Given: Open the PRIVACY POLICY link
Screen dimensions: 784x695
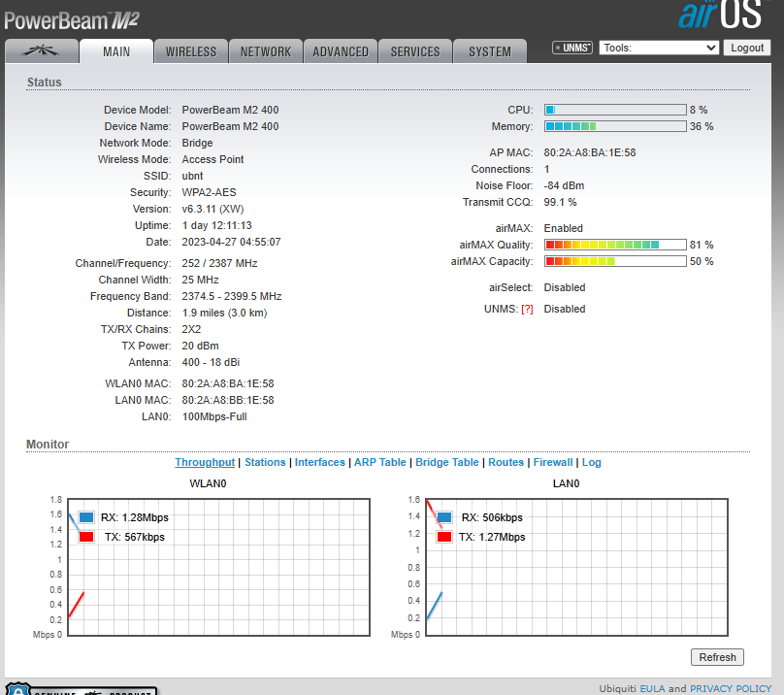Looking at the screenshot, I should (731, 688).
